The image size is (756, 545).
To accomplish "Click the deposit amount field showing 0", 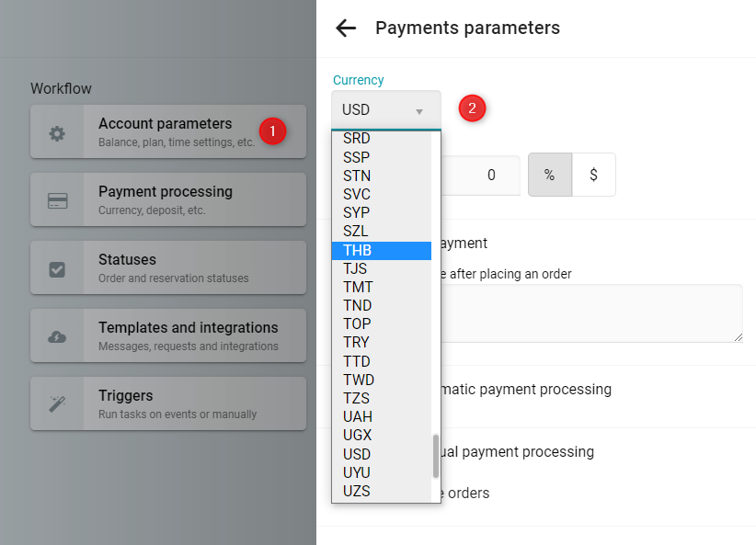I will tap(480, 175).
